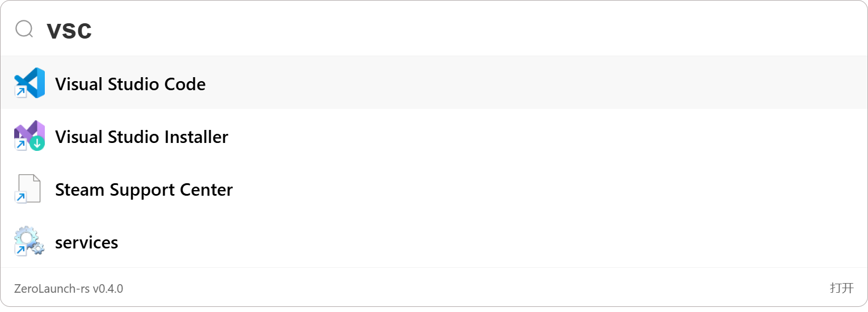The height and width of the screenshot is (312, 868).
Task: Click the magnifying glass search icon
Action: (x=24, y=29)
